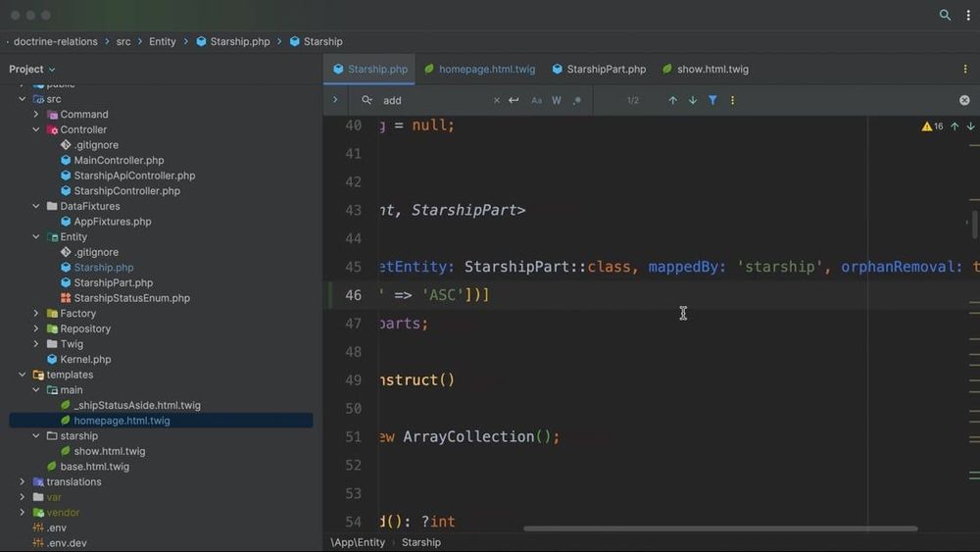Click in the find input field

(x=434, y=100)
